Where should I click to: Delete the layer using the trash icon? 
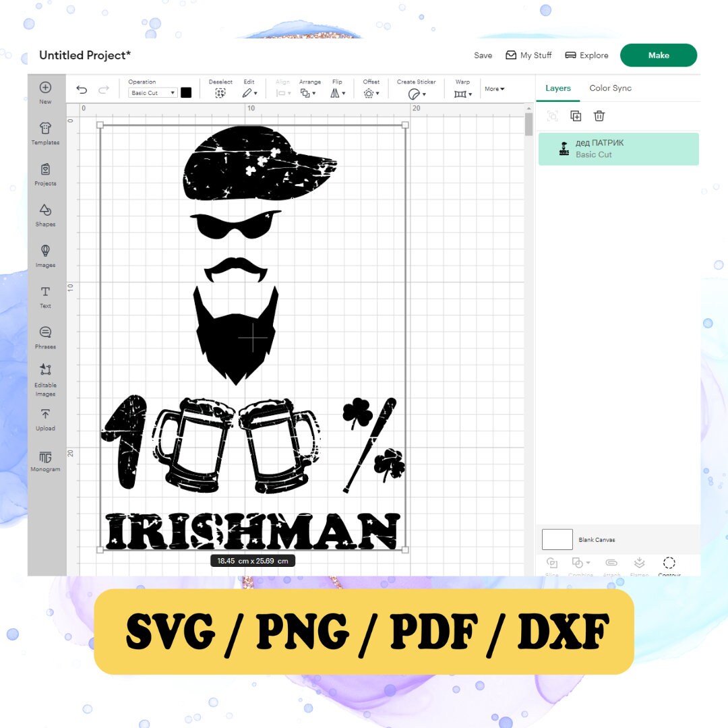[x=599, y=116]
